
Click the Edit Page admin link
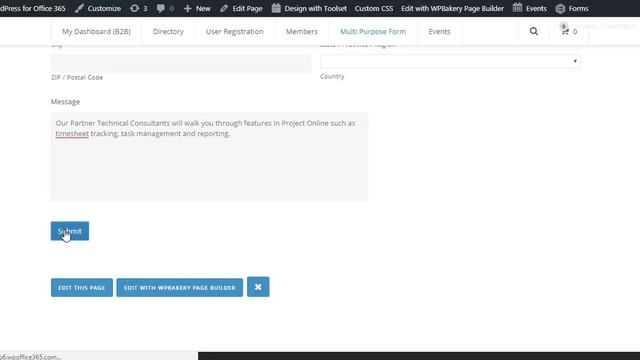[247, 8]
